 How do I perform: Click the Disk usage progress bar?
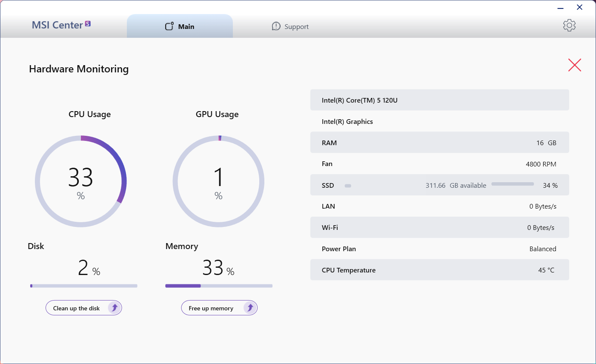(x=84, y=286)
